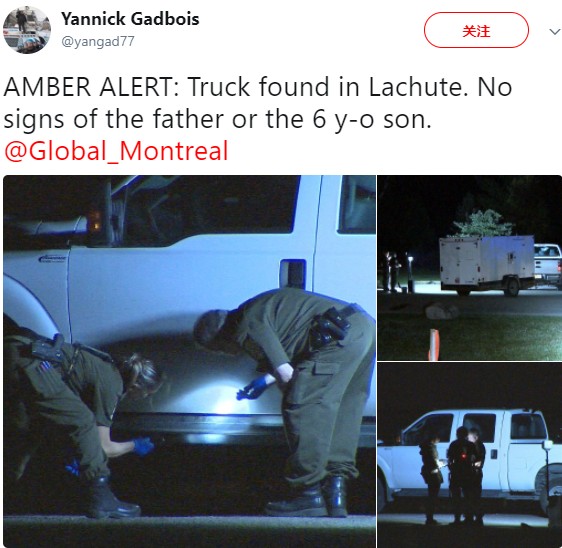Click the Yannick Gadbois display name

(x=130, y=19)
